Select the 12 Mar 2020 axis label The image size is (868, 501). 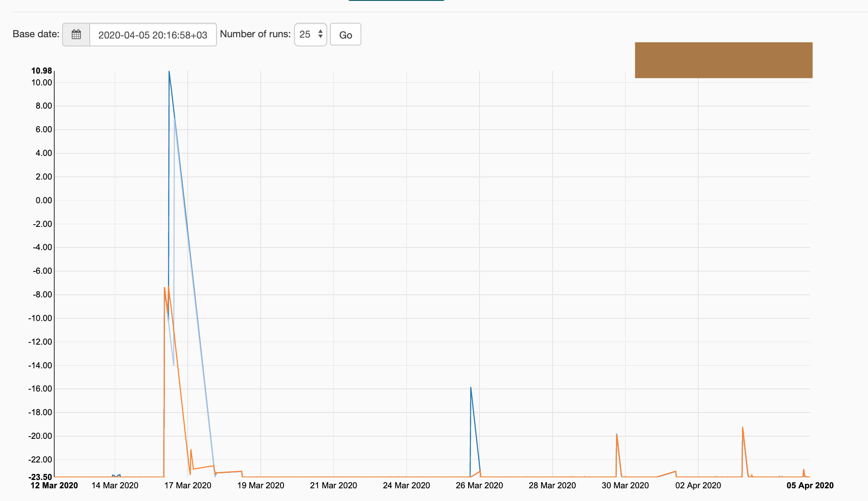(53, 485)
